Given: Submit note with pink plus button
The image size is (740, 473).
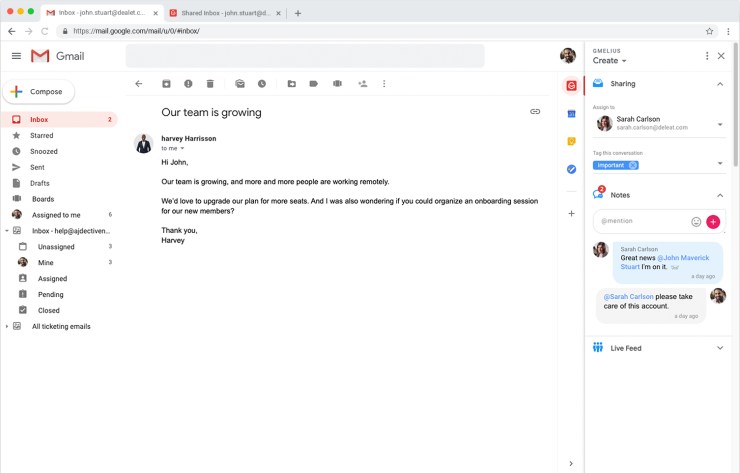Looking at the screenshot, I should tap(713, 221).
